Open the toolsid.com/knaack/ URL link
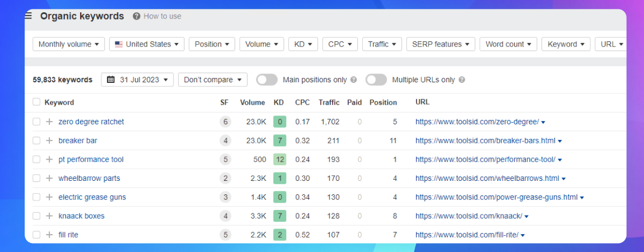 click(x=469, y=216)
